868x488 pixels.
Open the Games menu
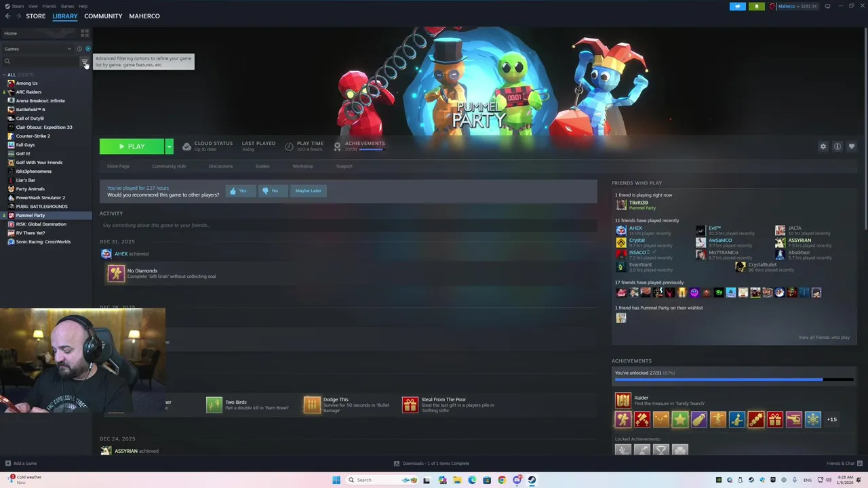[67, 6]
